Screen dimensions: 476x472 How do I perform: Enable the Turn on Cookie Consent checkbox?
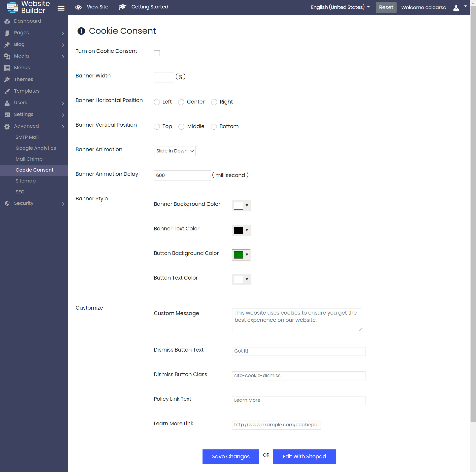[x=157, y=53]
